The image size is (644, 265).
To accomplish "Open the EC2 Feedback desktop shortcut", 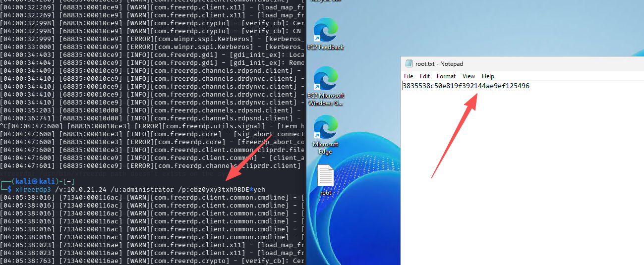I will point(325,33).
